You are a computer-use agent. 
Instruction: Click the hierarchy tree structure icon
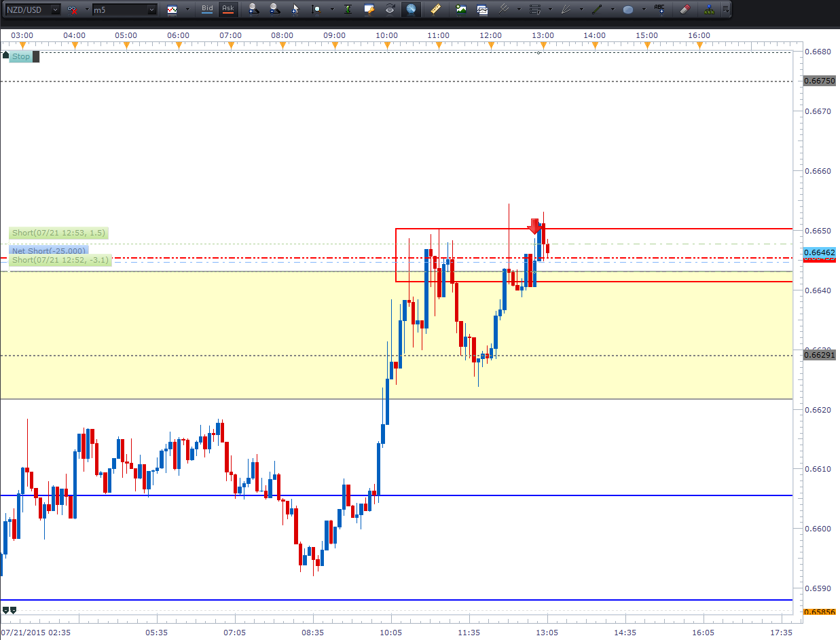point(709,10)
